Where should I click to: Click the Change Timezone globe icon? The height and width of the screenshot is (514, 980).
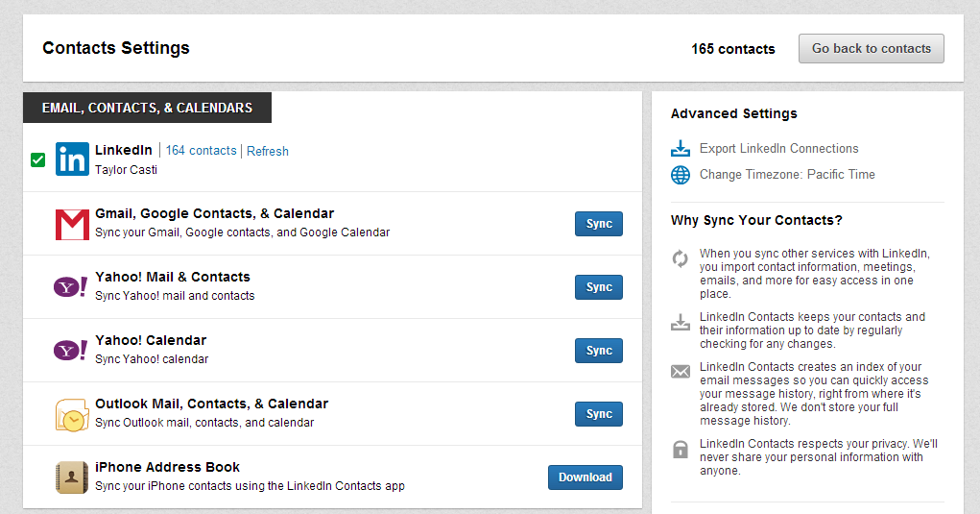pos(681,175)
